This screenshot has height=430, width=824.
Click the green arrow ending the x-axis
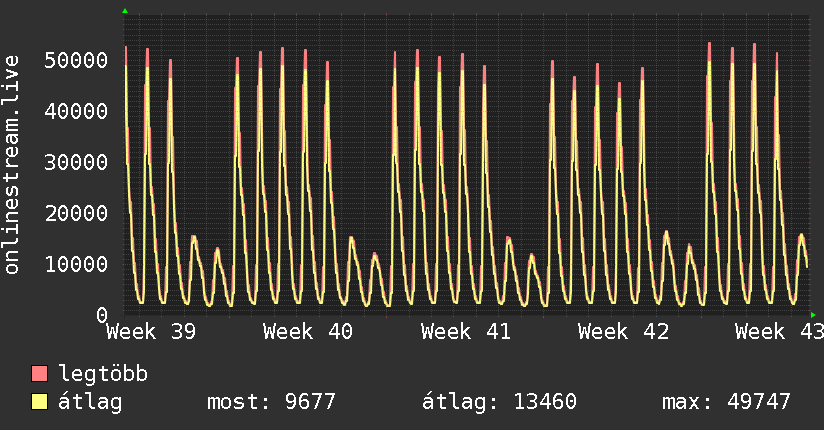(x=813, y=315)
